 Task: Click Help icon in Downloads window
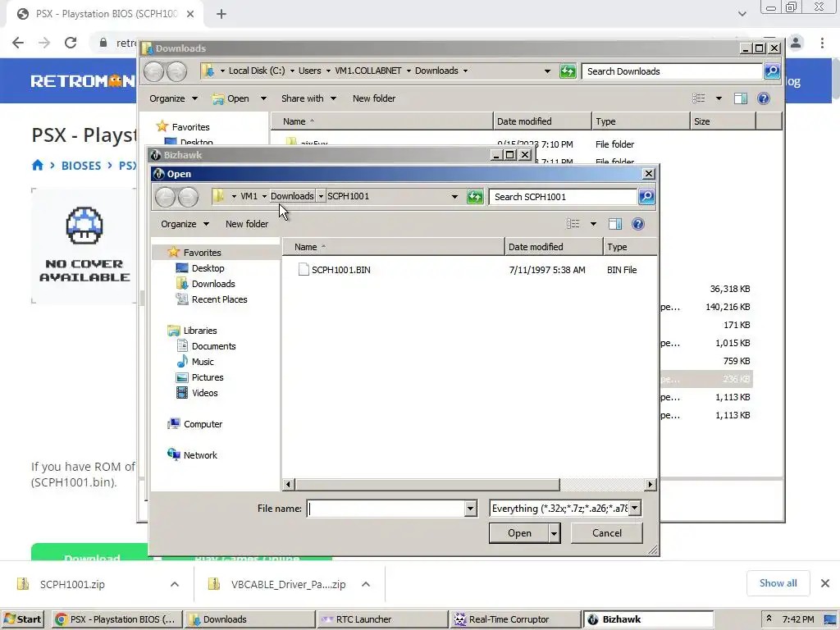coord(764,98)
